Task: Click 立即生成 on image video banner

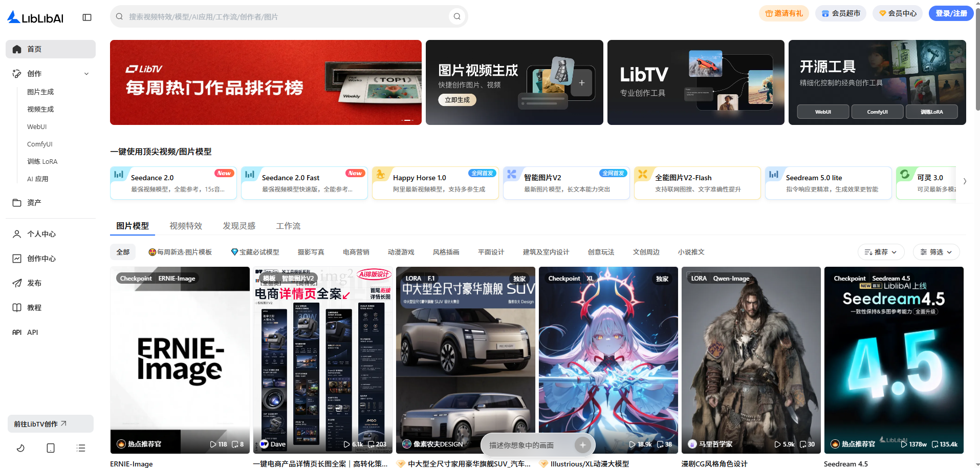Action: pyautogui.click(x=457, y=100)
